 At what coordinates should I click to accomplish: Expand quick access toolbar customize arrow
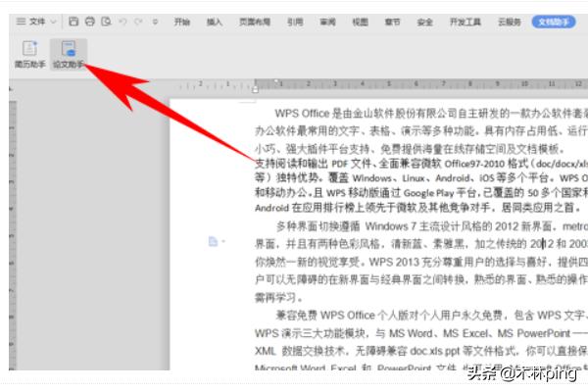(x=155, y=22)
